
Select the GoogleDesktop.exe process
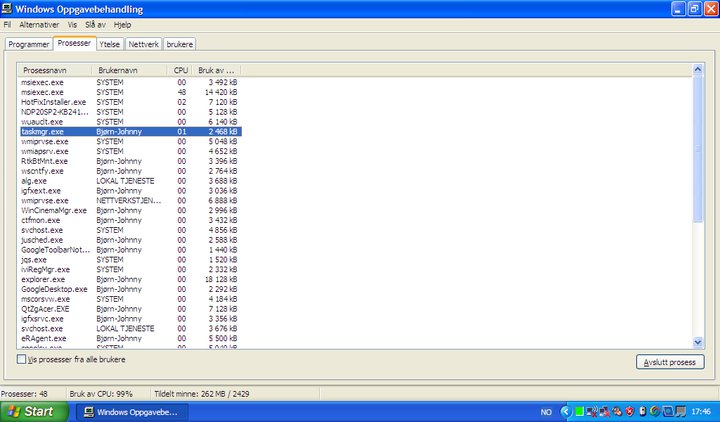coord(130,289)
